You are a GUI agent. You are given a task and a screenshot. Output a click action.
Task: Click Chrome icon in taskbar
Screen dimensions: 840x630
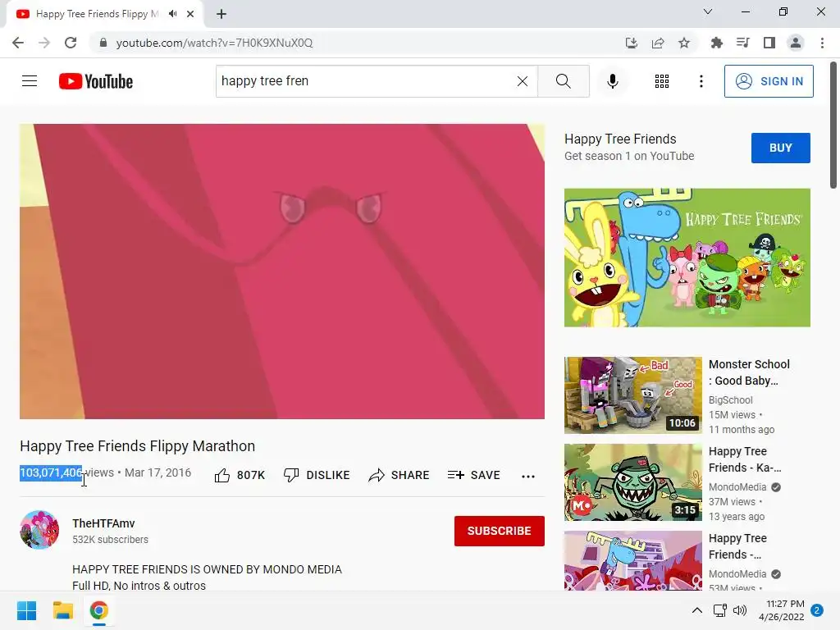pyautogui.click(x=99, y=610)
